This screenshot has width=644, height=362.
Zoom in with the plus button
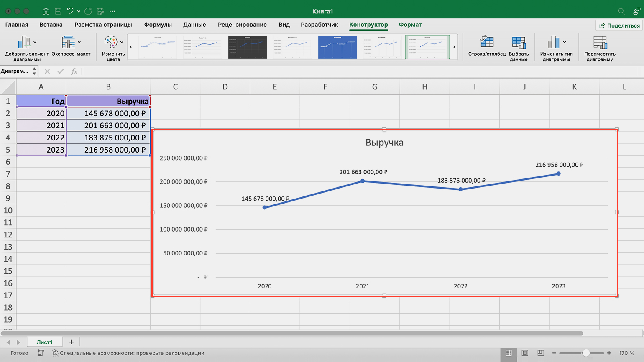pos(609,353)
